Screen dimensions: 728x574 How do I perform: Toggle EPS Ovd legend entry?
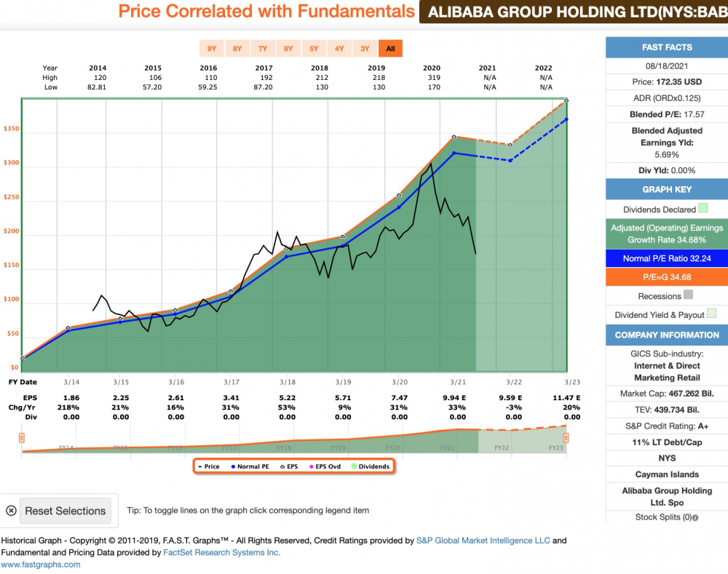(x=327, y=466)
